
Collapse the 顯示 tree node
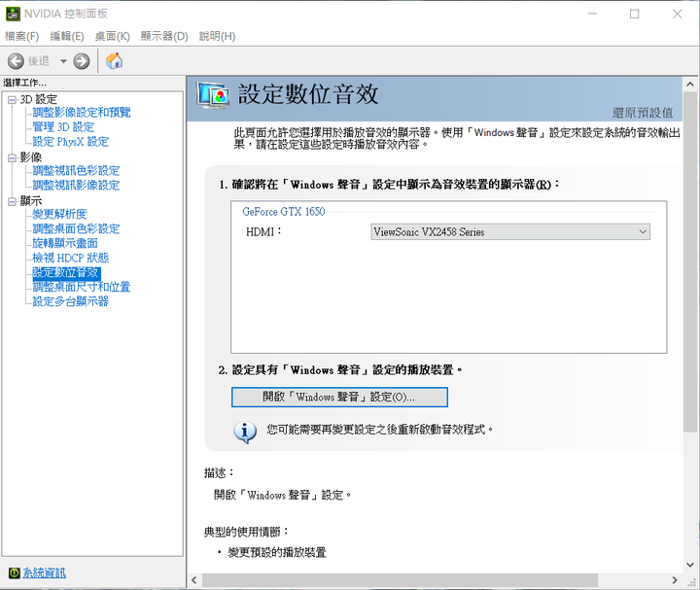click(12, 201)
